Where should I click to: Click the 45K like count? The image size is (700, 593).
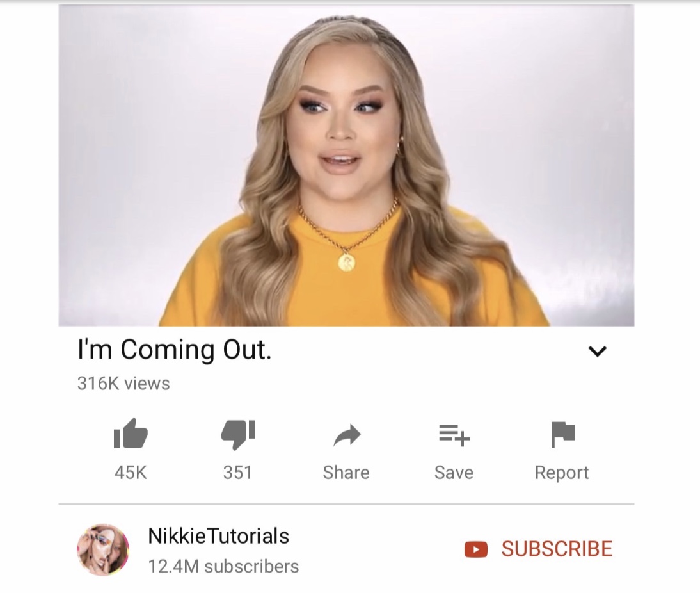pyautogui.click(x=131, y=473)
